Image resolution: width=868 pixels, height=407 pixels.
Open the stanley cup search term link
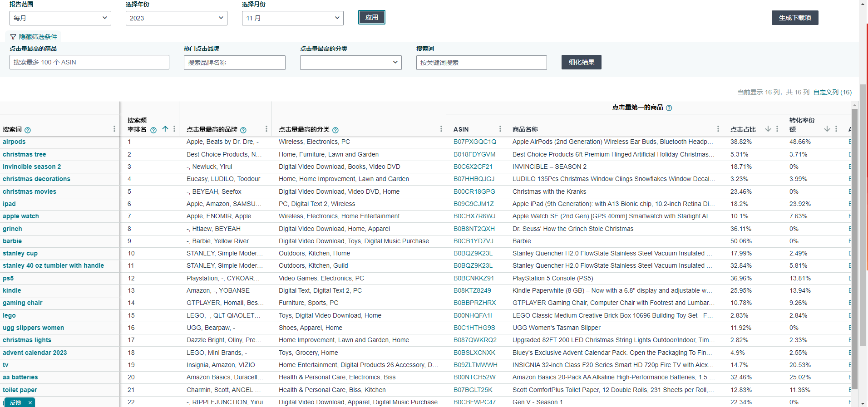(x=20, y=253)
